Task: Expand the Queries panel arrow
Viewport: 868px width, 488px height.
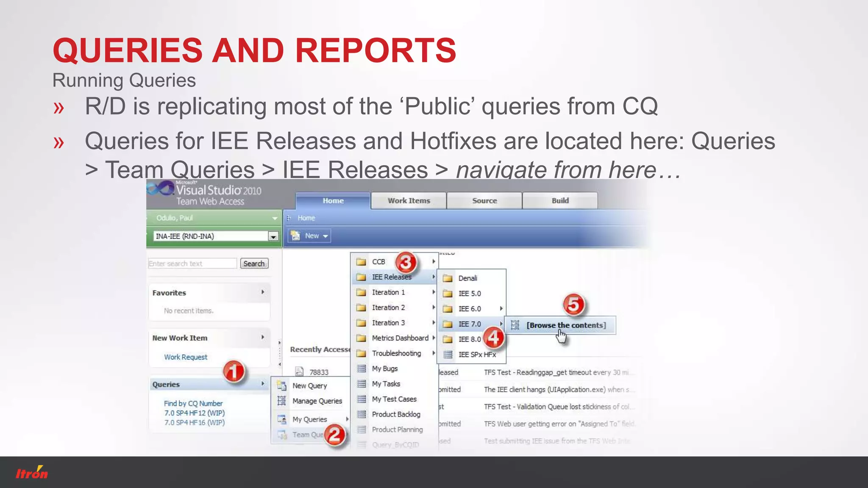Action: coord(263,383)
